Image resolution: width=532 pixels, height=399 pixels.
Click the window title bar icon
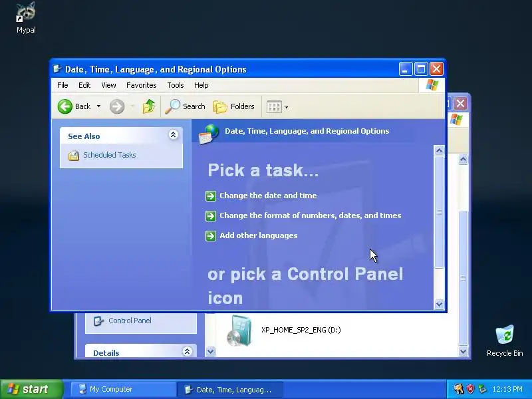pyautogui.click(x=57, y=69)
